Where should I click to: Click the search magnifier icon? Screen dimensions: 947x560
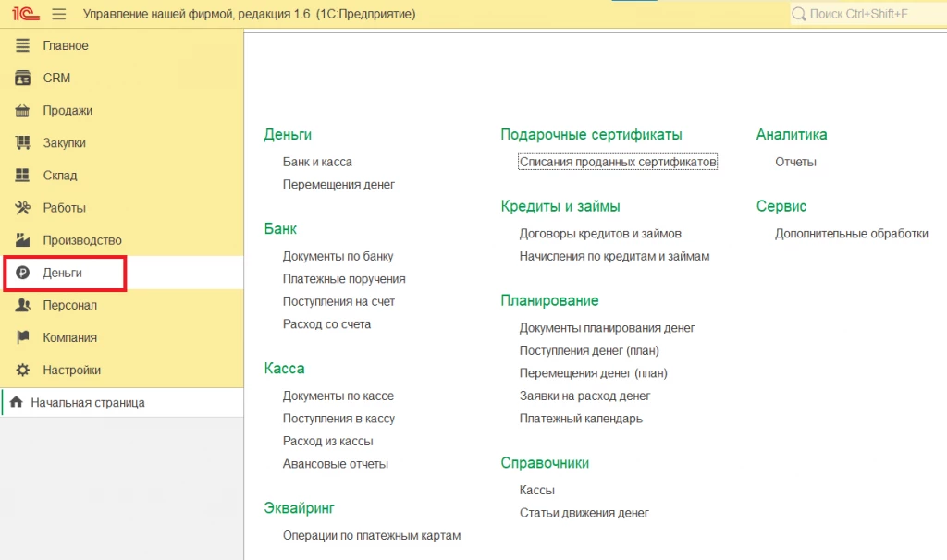coord(798,14)
